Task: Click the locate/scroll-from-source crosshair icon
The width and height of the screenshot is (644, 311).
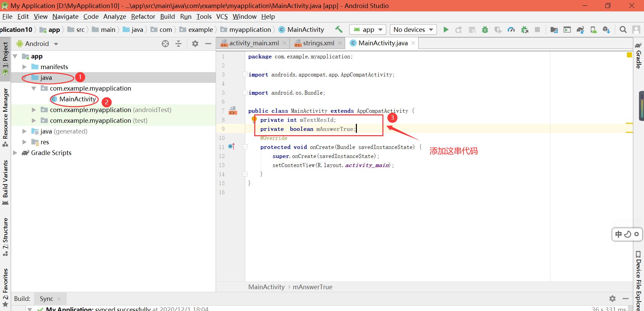Action: point(165,44)
